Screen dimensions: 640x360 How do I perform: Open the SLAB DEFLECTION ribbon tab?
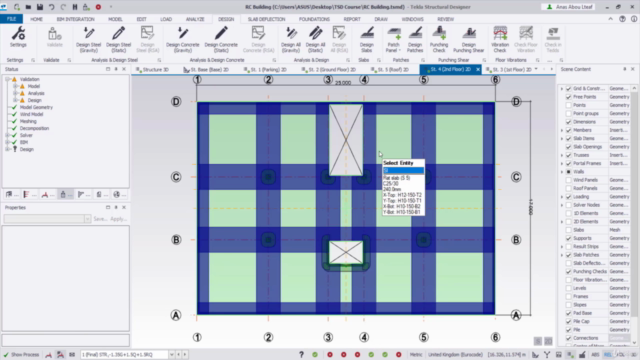266,19
